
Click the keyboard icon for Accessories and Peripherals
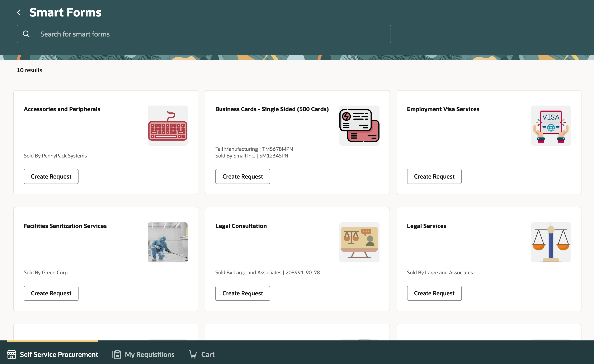pyautogui.click(x=168, y=125)
